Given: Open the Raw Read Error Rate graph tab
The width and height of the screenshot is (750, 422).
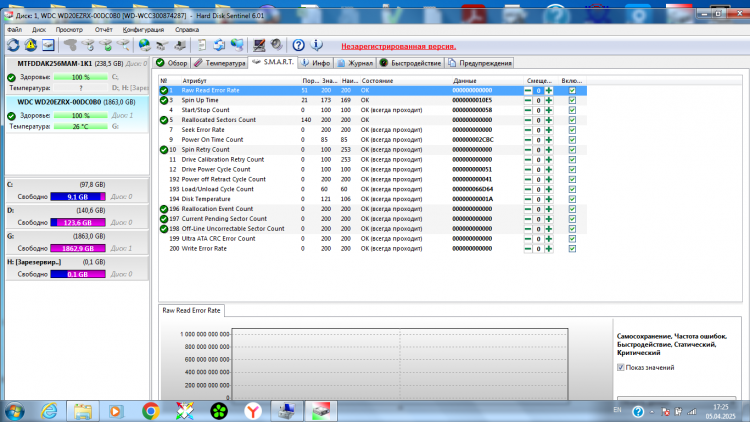Looking at the screenshot, I should tap(191, 311).
